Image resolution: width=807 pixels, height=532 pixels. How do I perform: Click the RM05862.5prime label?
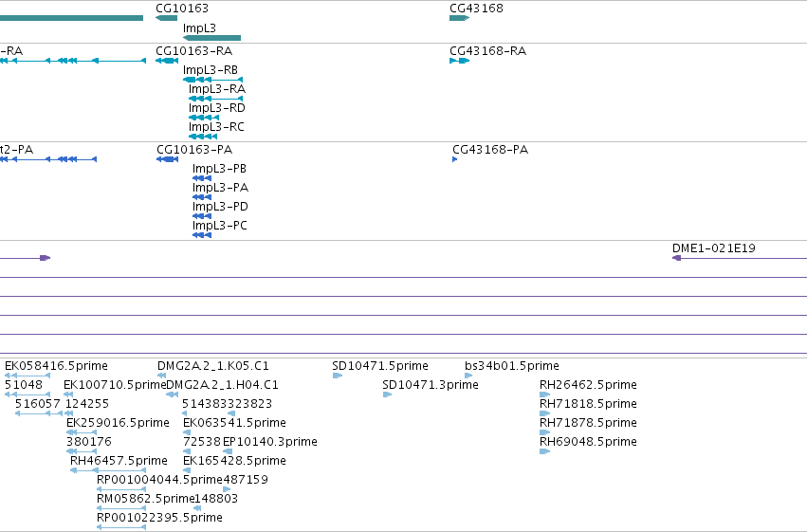pos(146,499)
